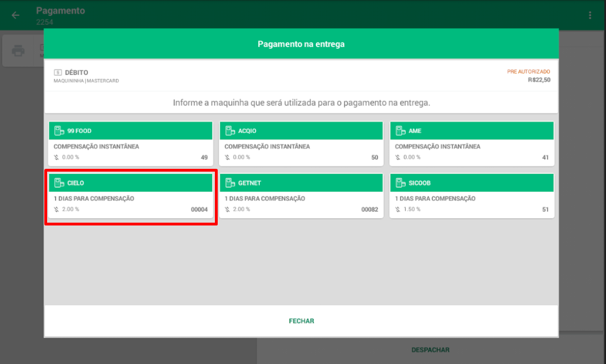Click AME's COMPENSAÇÃO INSTANTÂNEA text

438,146
